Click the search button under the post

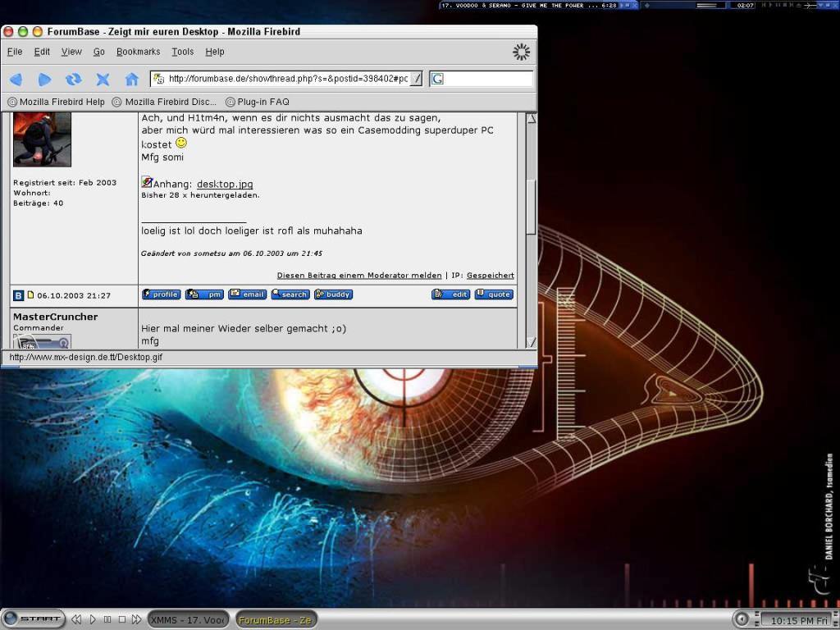tap(290, 294)
